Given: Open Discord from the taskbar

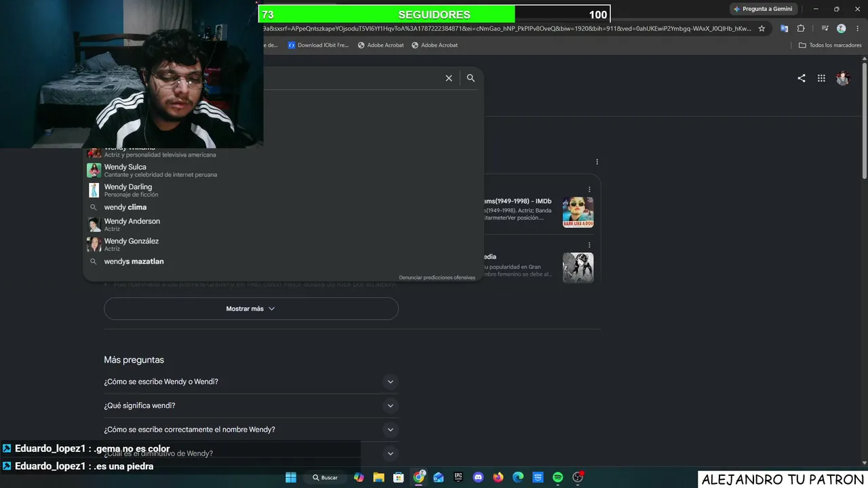Looking at the screenshot, I should coord(479,477).
